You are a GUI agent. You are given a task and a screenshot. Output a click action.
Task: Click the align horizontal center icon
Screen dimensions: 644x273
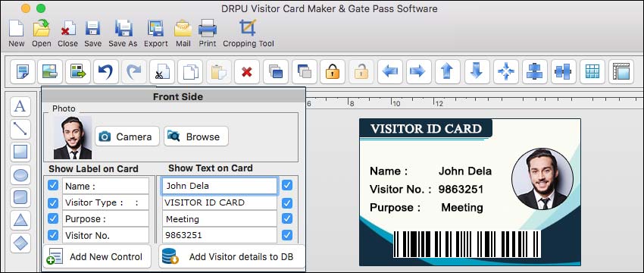pyautogui.click(x=535, y=72)
